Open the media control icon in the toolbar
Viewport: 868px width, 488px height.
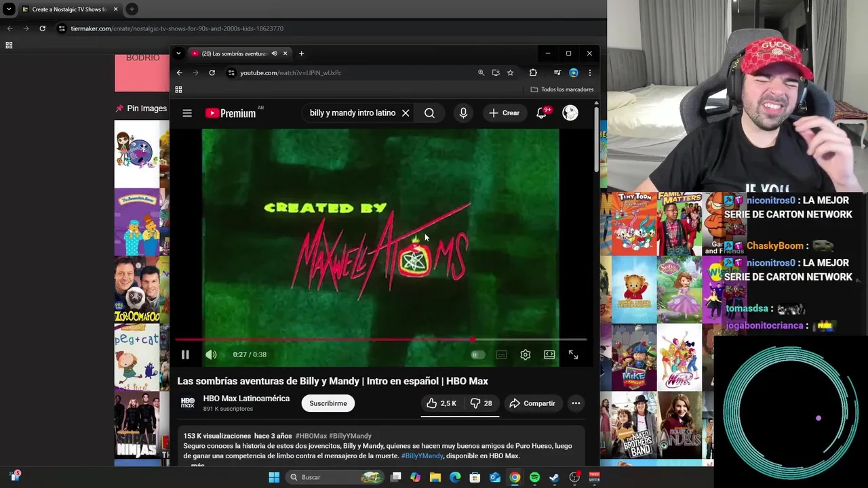point(557,73)
